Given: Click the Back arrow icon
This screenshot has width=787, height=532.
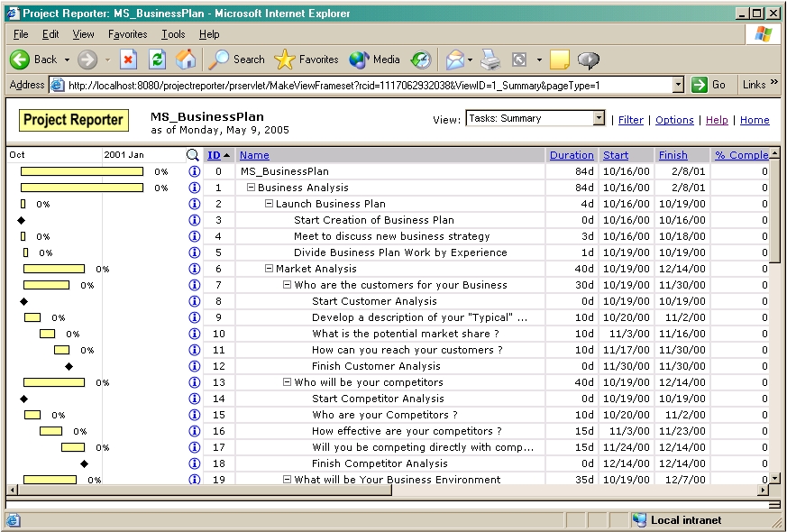Looking at the screenshot, I should [20, 60].
